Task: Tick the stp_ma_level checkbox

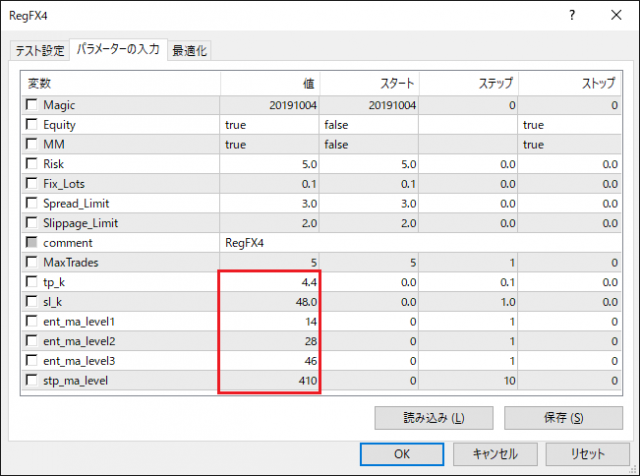Action: tap(31, 380)
